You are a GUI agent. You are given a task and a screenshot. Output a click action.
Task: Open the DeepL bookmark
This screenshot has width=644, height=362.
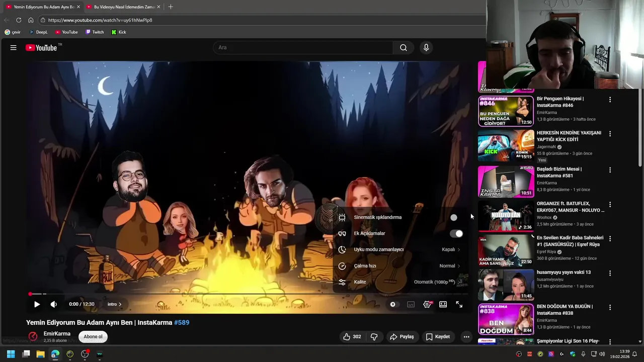(x=38, y=32)
